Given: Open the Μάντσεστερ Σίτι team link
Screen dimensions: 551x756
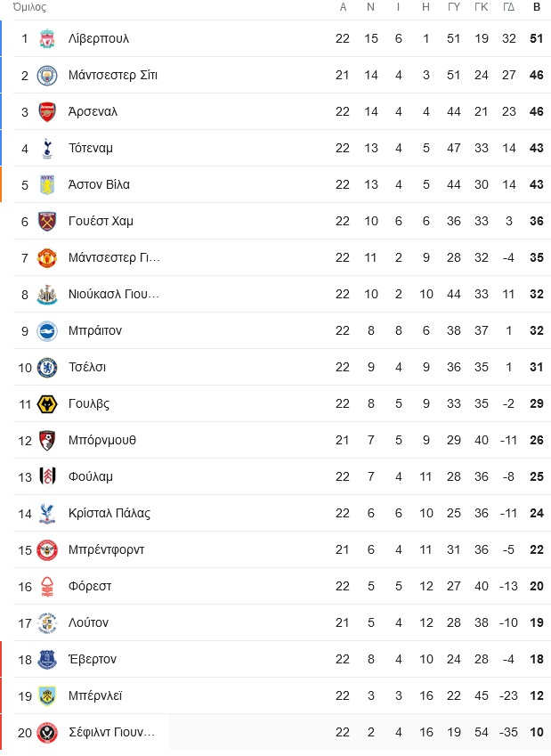Looking at the screenshot, I should (113, 75).
